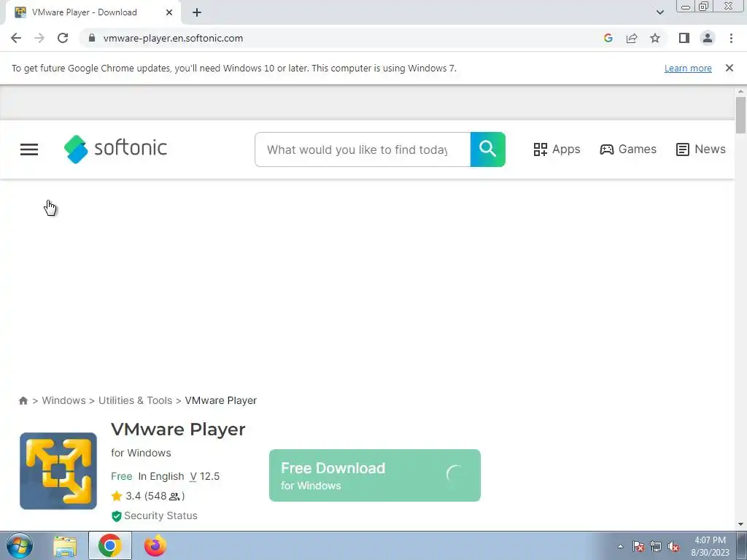Click the VMware Player app icon
Screen dimensions: 747x560
58,471
